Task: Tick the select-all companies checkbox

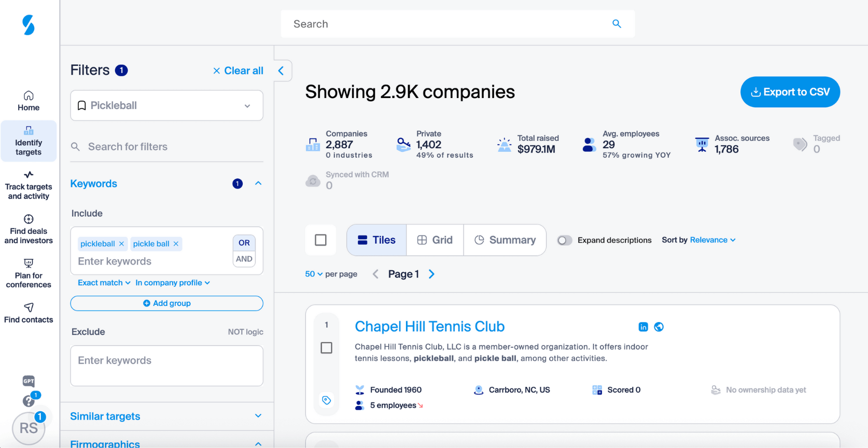Action: click(x=320, y=240)
